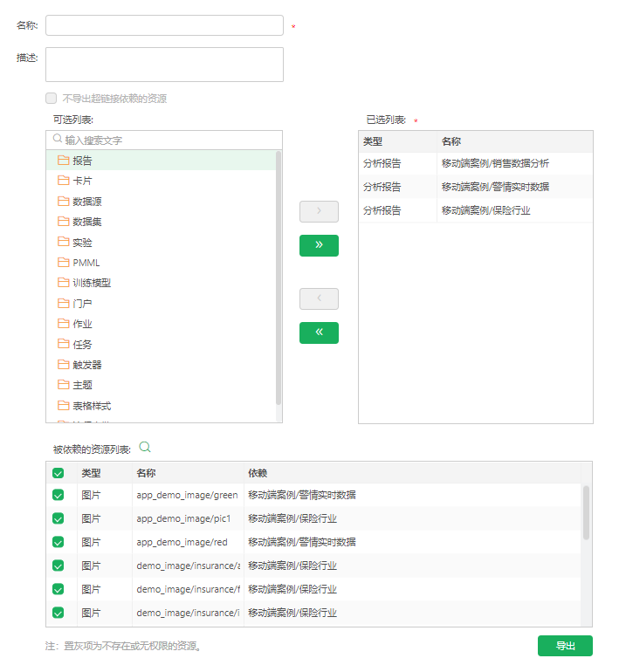
Task: Click the single left arrow move button
Action: click(x=319, y=298)
